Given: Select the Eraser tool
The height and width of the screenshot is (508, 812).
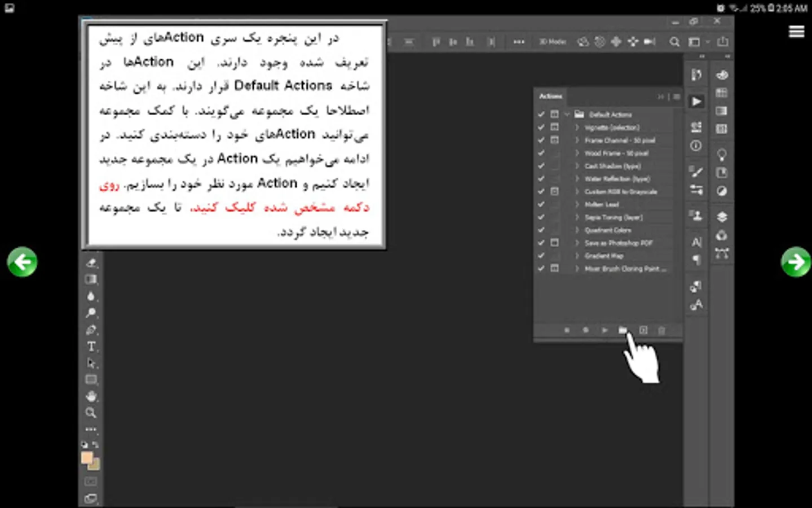Looking at the screenshot, I should [91, 263].
